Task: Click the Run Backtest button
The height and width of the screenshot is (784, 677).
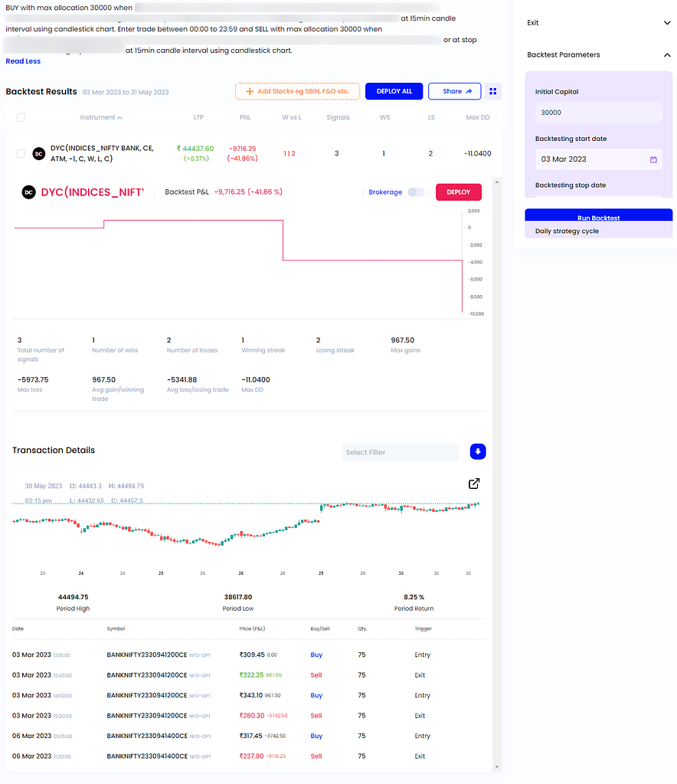Action: [597, 218]
